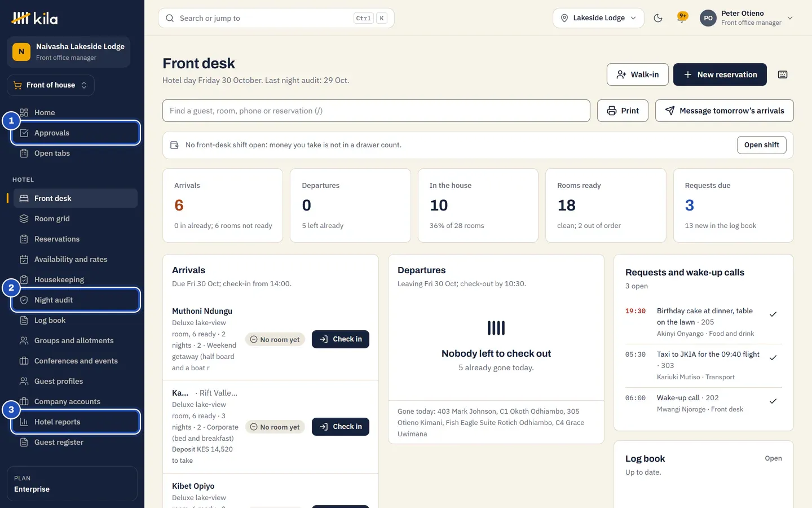The height and width of the screenshot is (508, 812).
Task: Mark Birthday cake request as done
Action: coord(773,314)
